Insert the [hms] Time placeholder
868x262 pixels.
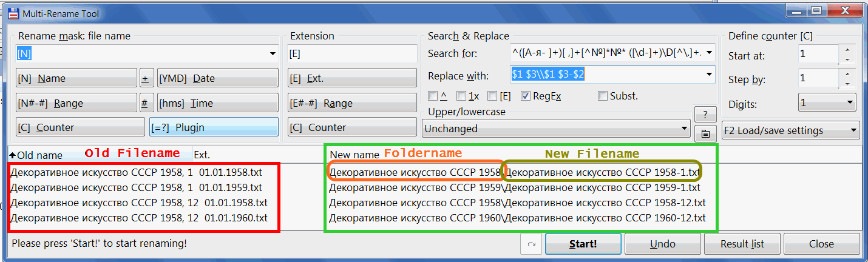(x=217, y=103)
